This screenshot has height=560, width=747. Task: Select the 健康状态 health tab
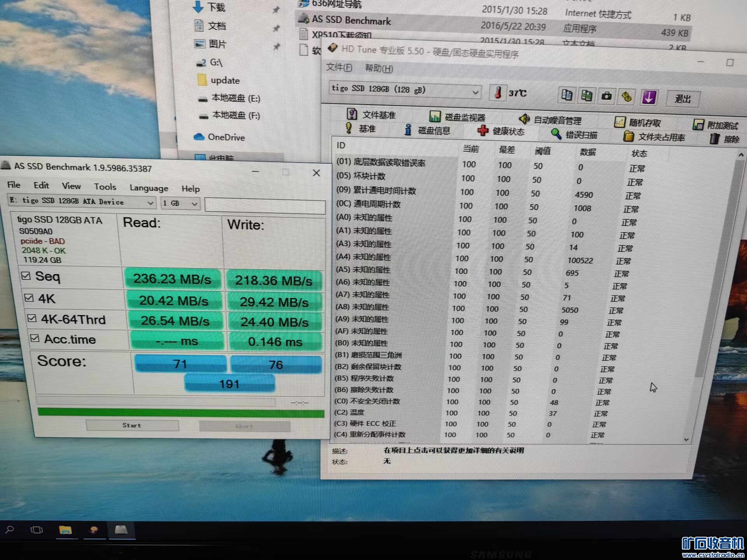[501, 131]
